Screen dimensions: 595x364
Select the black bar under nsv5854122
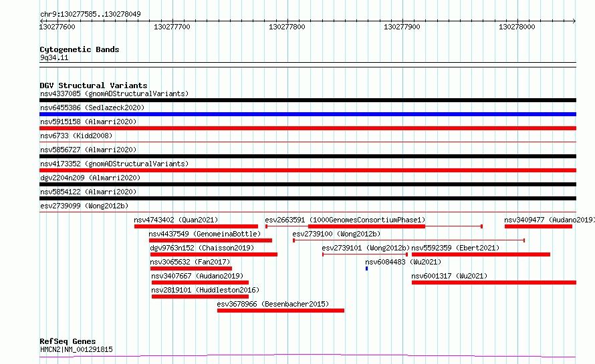point(308,198)
